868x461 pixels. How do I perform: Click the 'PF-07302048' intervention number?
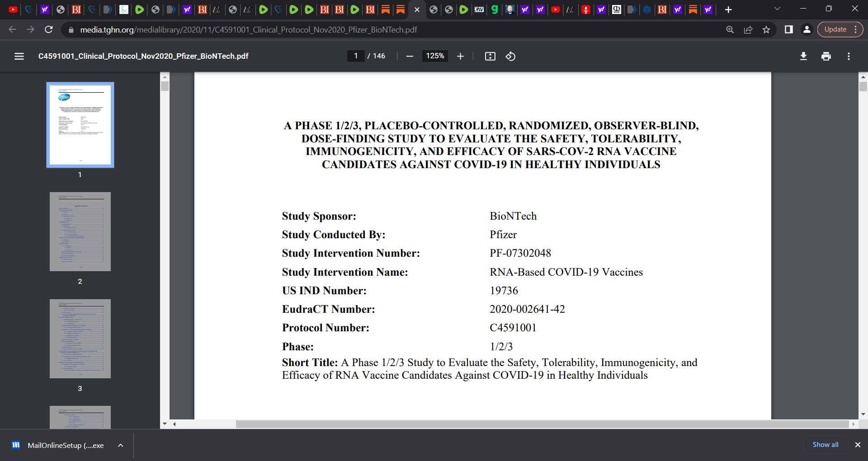pyautogui.click(x=520, y=253)
